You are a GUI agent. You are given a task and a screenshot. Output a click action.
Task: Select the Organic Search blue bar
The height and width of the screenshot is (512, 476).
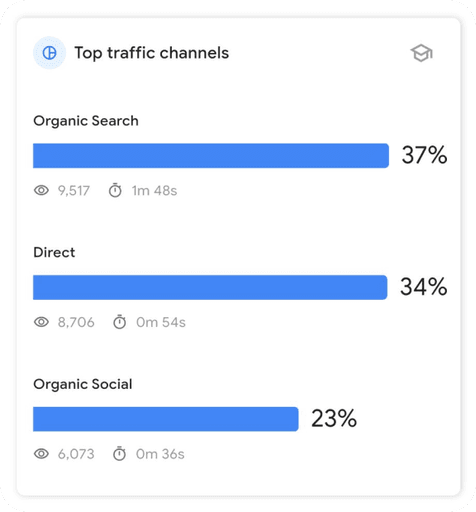(x=211, y=156)
